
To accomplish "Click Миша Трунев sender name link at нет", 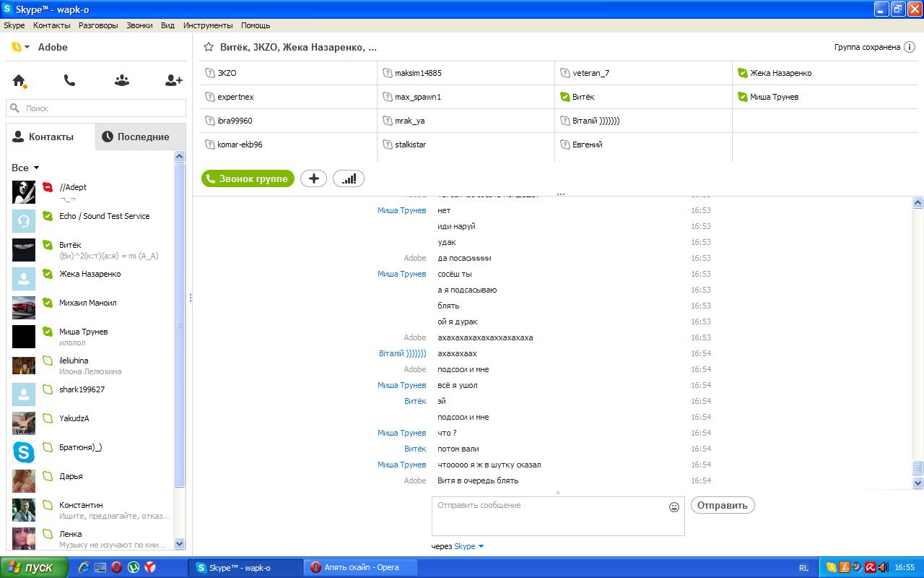I will (x=401, y=210).
